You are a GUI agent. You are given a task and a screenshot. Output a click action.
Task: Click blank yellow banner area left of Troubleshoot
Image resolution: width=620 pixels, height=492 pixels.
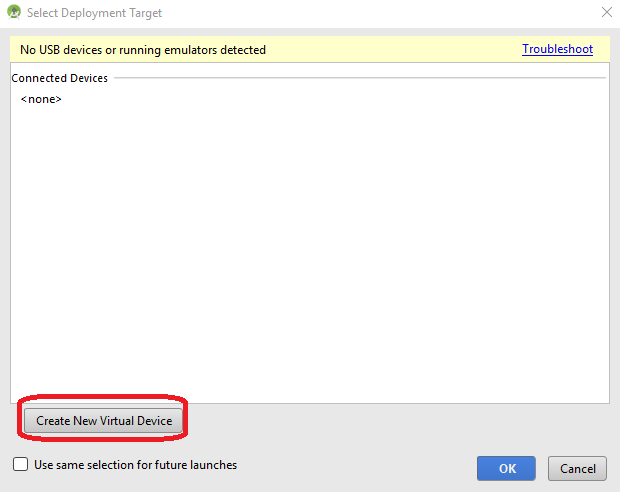(400, 50)
